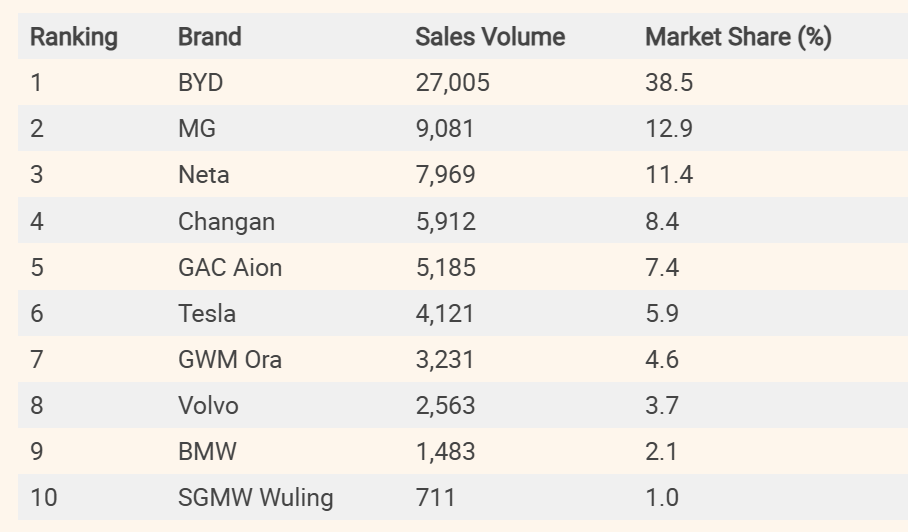This screenshot has width=908, height=532.
Task: Select the BYD brand cell
Action: pos(200,83)
